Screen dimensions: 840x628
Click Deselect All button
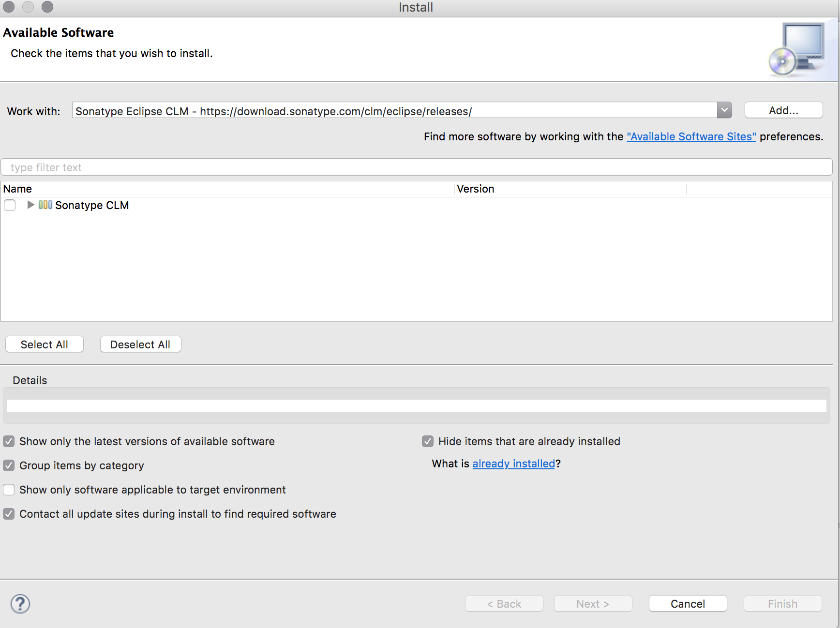point(140,344)
